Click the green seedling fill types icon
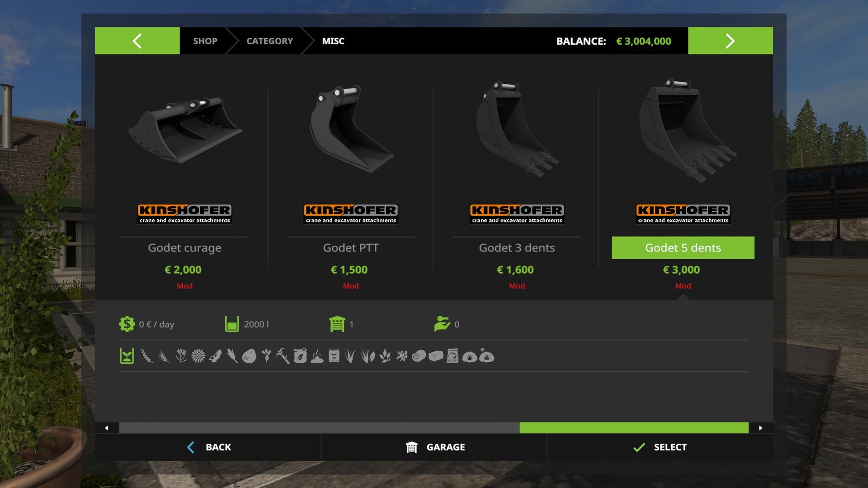 pyautogui.click(x=127, y=356)
